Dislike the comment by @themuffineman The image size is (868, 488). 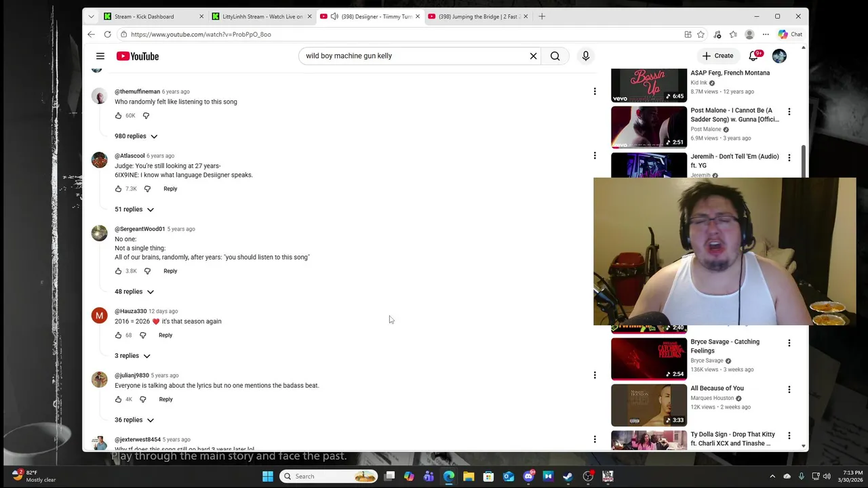pyautogui.click(x=146, y=116)
